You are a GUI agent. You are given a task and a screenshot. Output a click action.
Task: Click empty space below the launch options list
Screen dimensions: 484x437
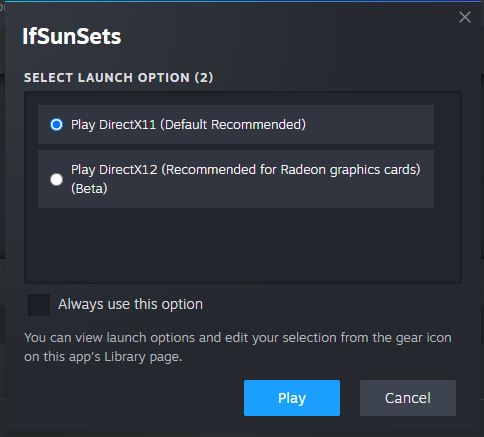(243, 246)
